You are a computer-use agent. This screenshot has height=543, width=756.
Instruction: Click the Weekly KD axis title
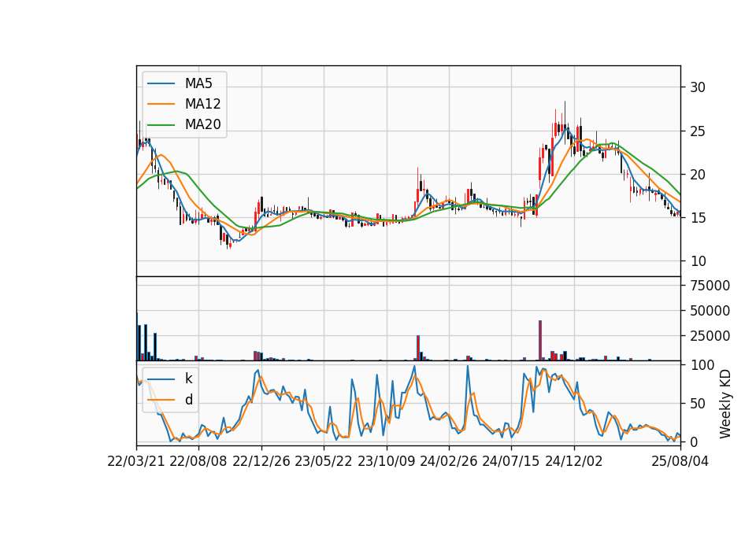pyautogui.click(x=724, y=404)
